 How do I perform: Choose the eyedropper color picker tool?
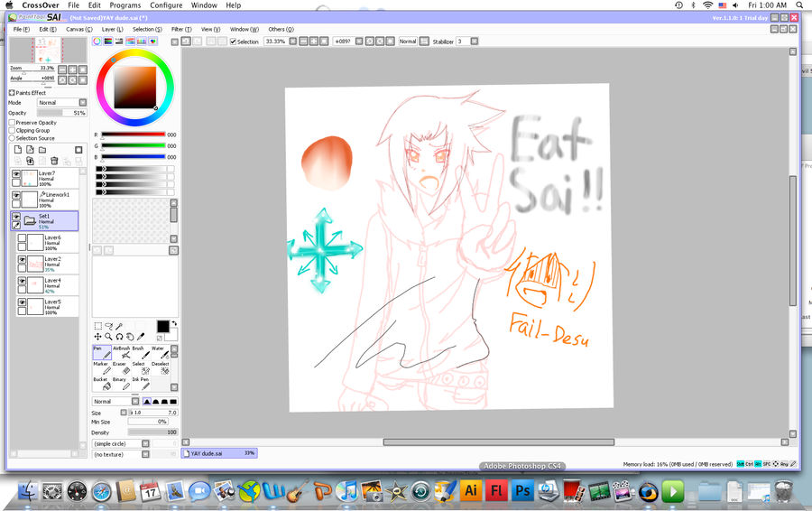point(141,337)
